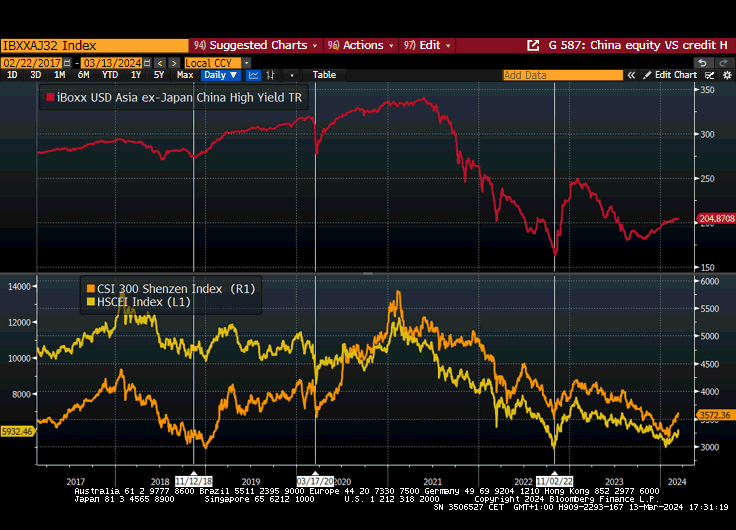
Task: Select the 6M range tab
Action: (84, 75)
